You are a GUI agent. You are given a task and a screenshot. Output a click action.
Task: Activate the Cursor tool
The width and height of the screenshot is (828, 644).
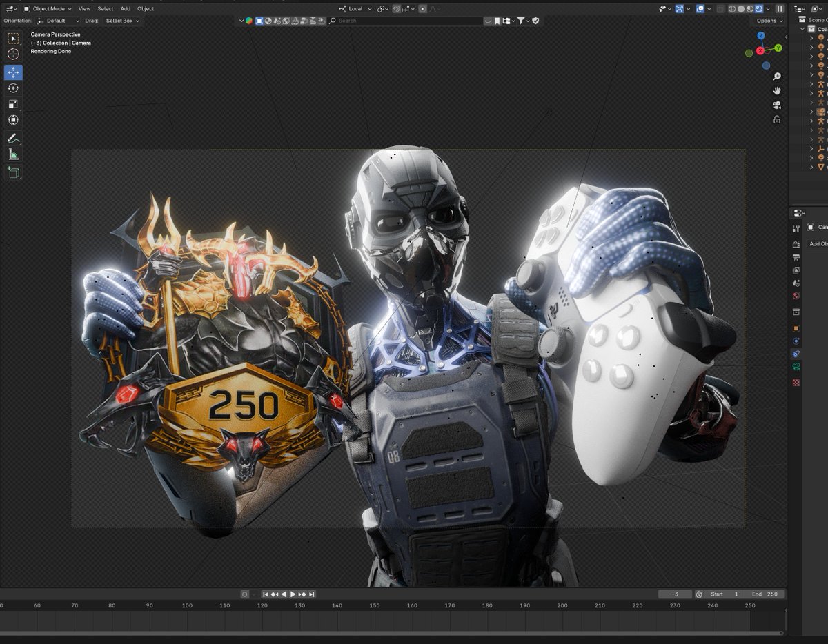click(13, 54)
